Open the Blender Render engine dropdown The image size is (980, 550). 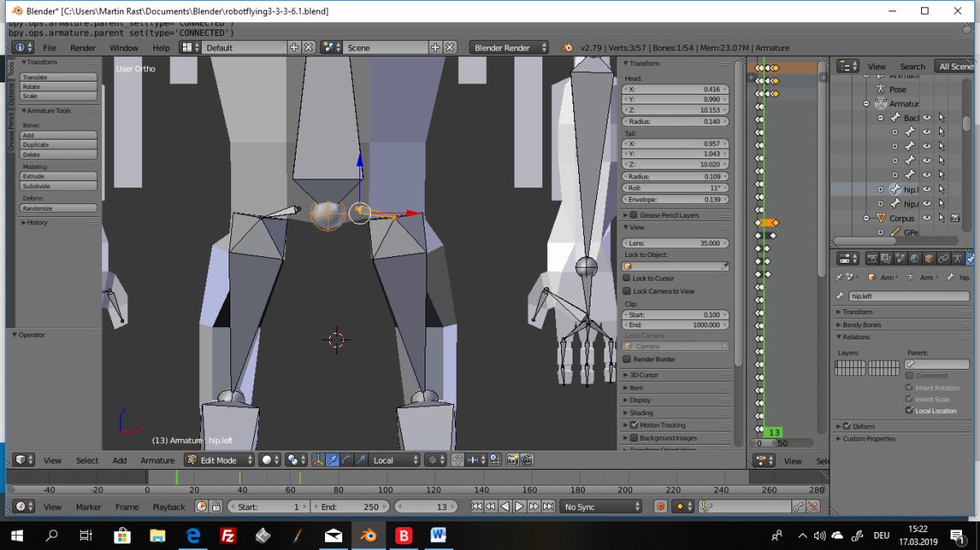tap(510, 47)
